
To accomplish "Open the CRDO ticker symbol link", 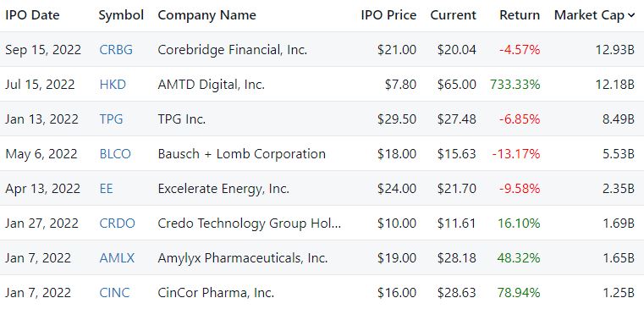I will click(x=117, y=223).
